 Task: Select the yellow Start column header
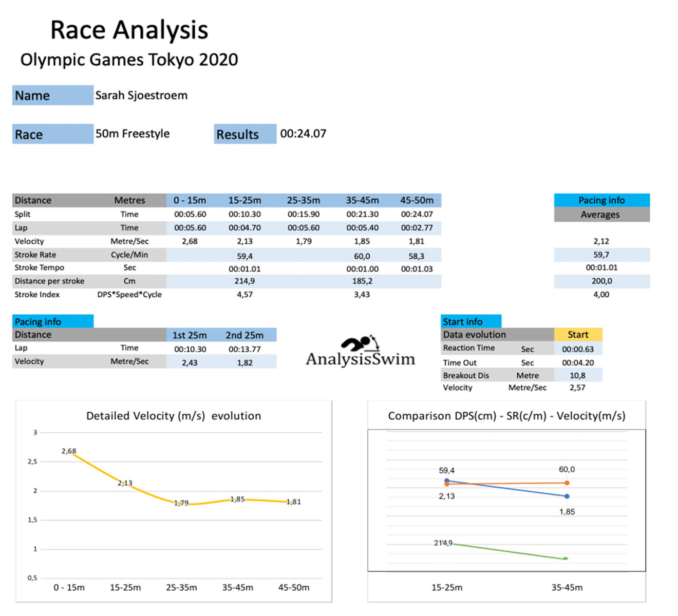pyautogui.click(x=577, y=335)
